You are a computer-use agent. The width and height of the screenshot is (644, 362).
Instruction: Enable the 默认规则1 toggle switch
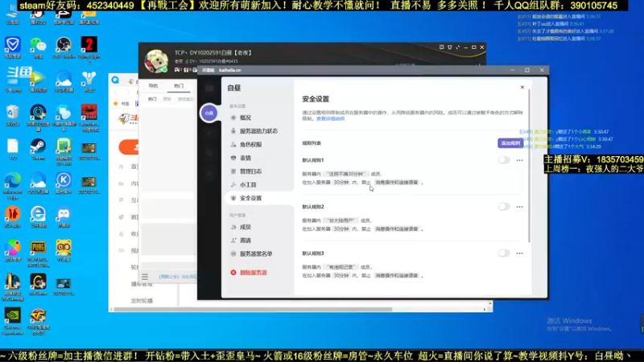pos(504,160)
